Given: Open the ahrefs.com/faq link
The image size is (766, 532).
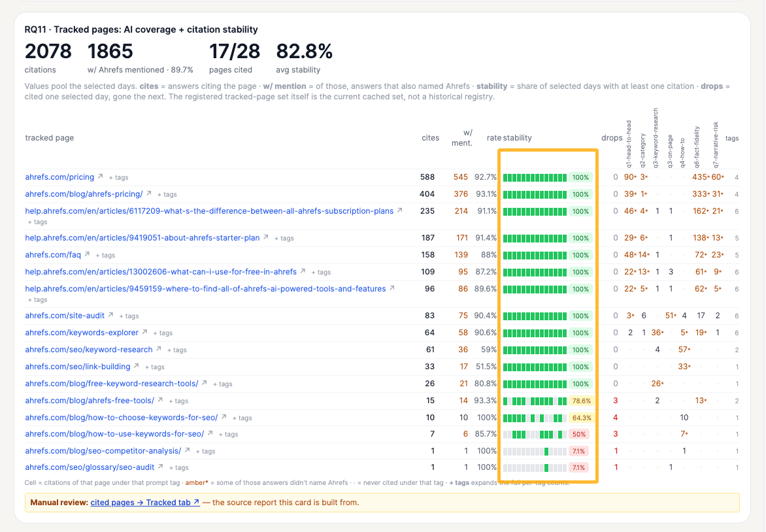Looking at the screenshot, I should point(53,254).
